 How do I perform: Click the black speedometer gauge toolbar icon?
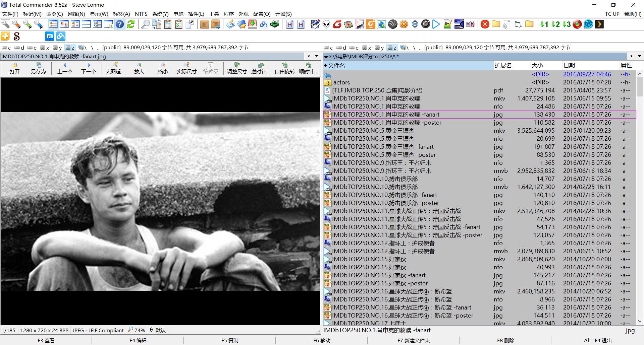[x=425, y=24]
